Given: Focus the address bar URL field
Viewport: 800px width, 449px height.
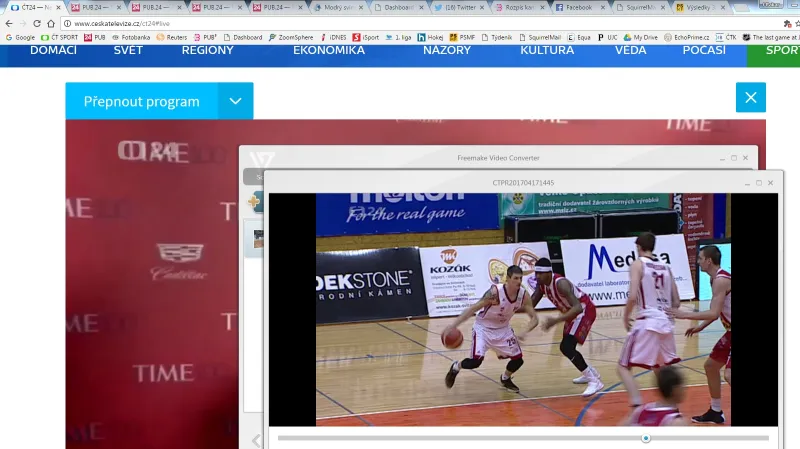Looking at the screenshot, I should (x=418, y=23).
